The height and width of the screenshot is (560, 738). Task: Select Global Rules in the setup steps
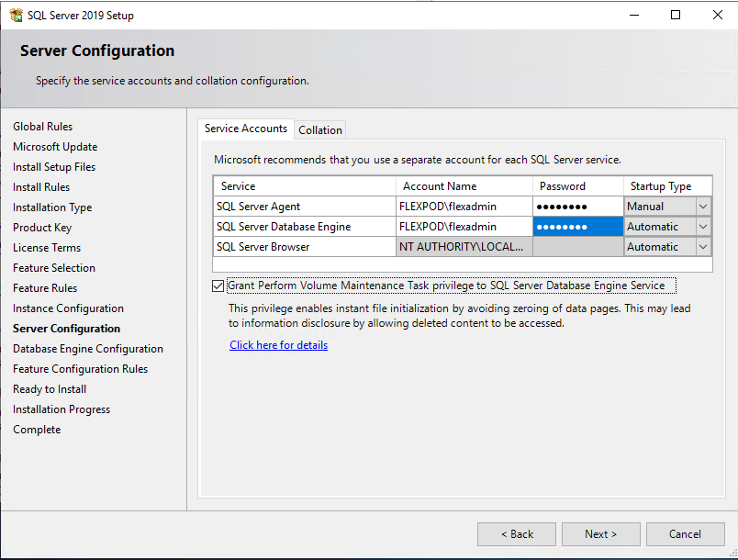click(43, 127)
